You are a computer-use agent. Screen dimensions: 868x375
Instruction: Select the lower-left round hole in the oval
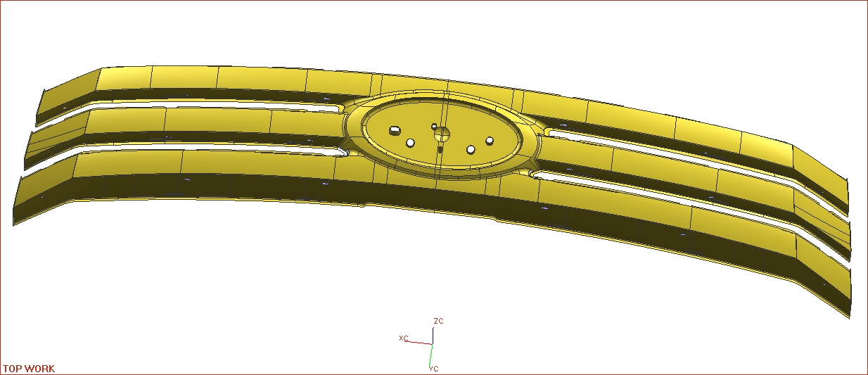(410, 143)
